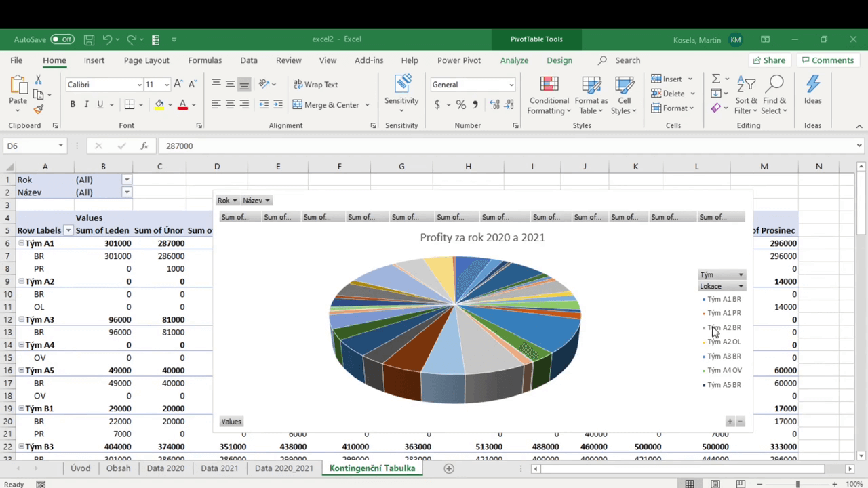Screen dimensions: 868x488
Task: Open Conditional Formatting menu
Action: 549,95
